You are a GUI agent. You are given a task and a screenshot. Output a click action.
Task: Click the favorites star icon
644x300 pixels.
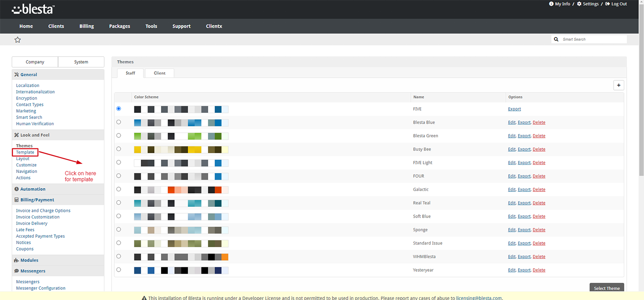[x=18, y=39]
